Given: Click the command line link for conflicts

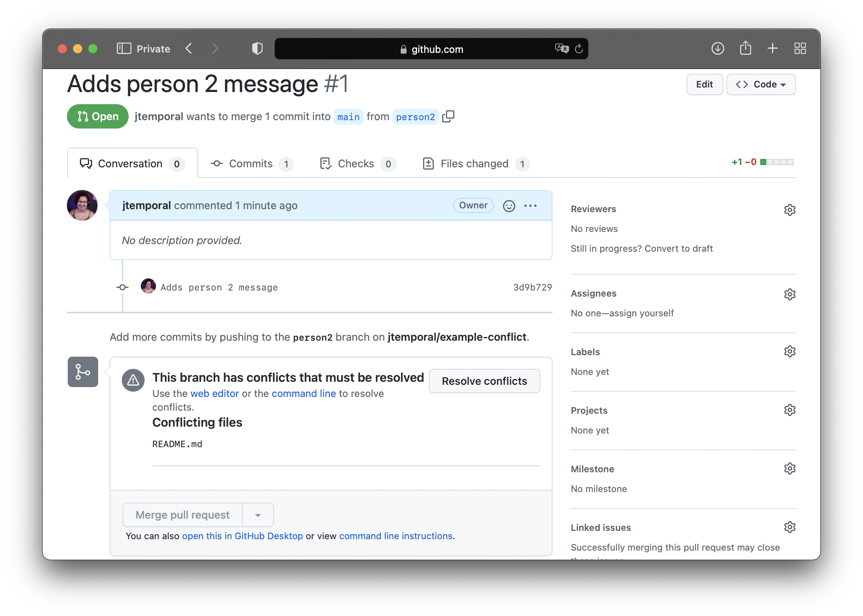Looking at the screenshot, I should point(303,393).
